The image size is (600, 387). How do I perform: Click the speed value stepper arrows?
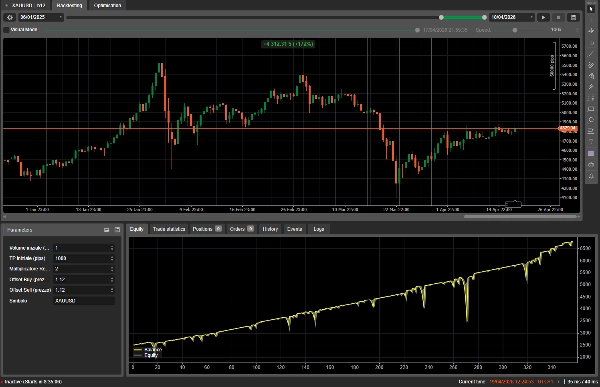click(577, 30)
